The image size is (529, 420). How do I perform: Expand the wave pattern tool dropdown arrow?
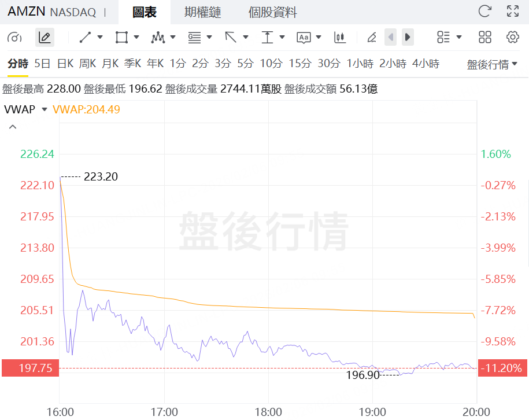(x=173, y=37)
